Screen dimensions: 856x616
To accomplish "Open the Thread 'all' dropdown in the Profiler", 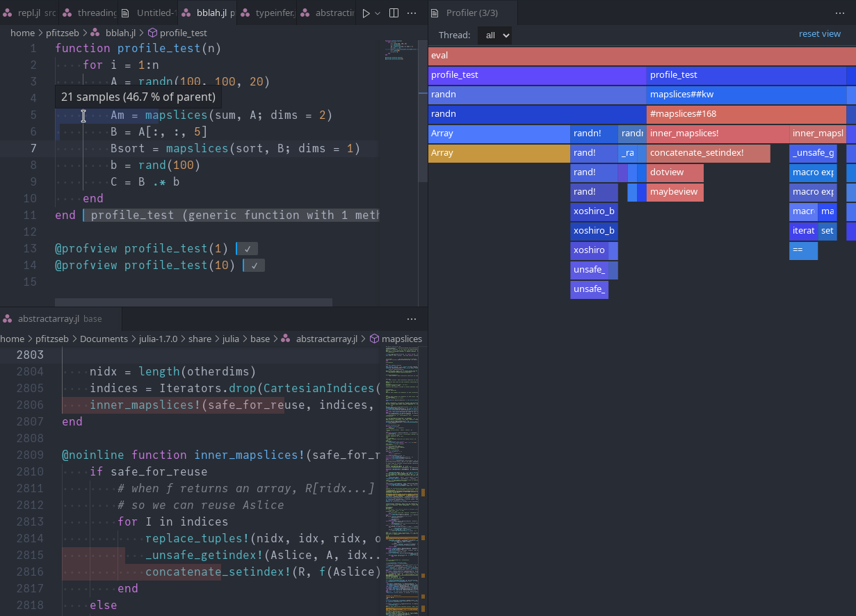I will (494, 35).
